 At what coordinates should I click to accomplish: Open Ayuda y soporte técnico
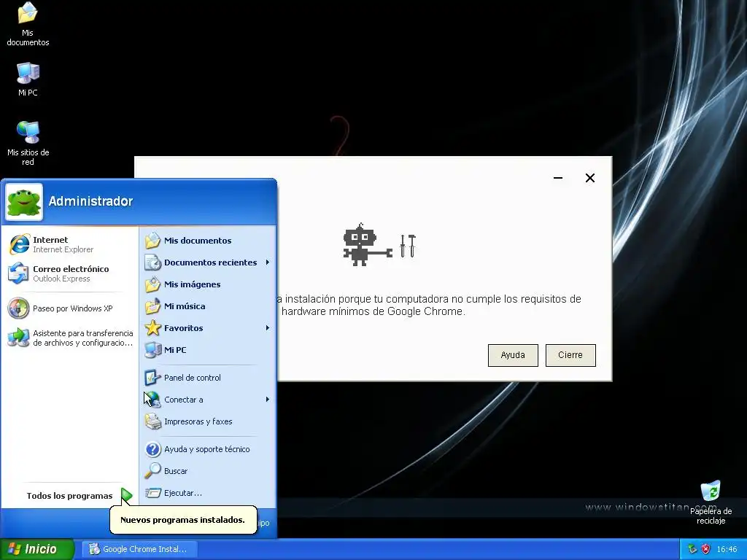(x=208, y=449)
